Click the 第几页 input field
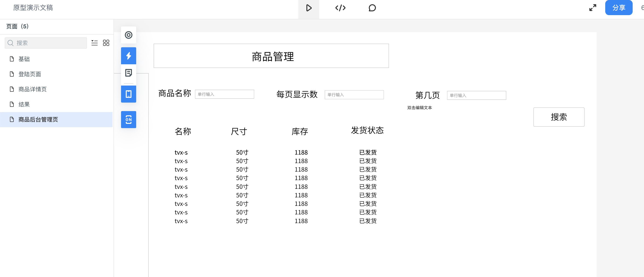This screenshot has width=644, height=277. click(x=476, y=95)
